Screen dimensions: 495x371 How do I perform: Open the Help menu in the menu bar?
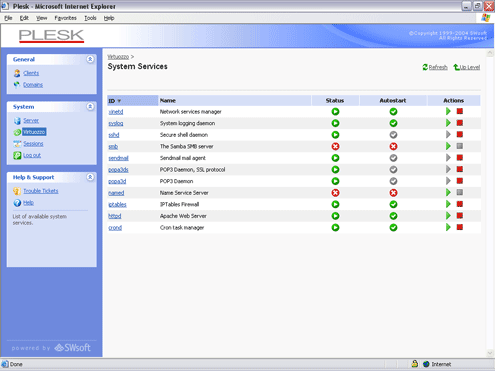(x=109, y=18)
